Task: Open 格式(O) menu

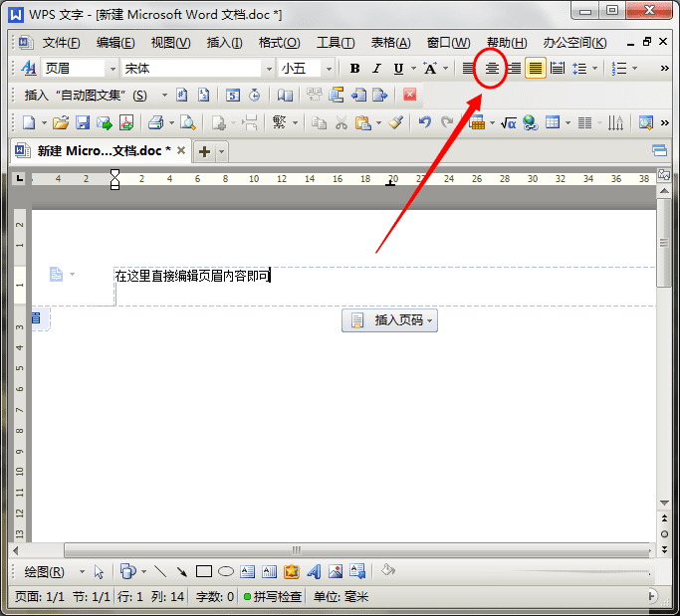Action: point(279,43)
